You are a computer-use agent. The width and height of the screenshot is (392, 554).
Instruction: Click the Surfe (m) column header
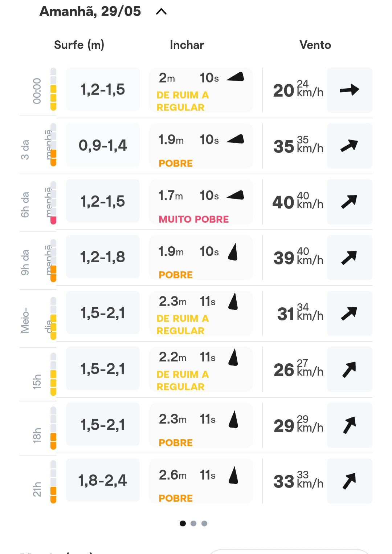(x=79, y=45)
